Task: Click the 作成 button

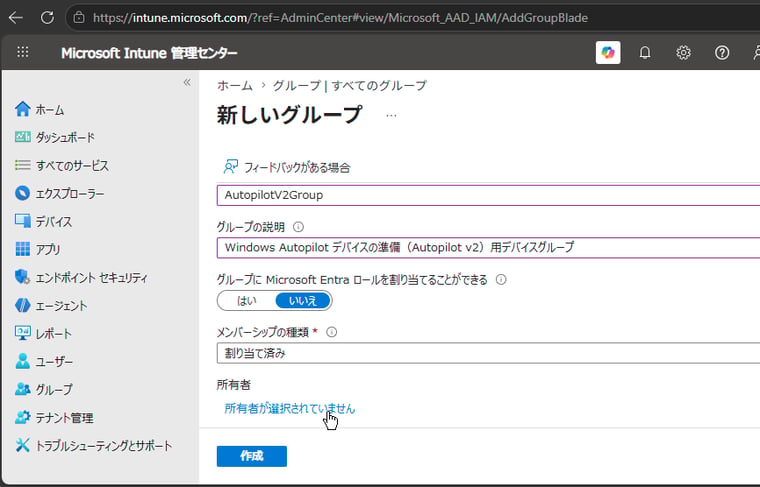Action: 252,456
